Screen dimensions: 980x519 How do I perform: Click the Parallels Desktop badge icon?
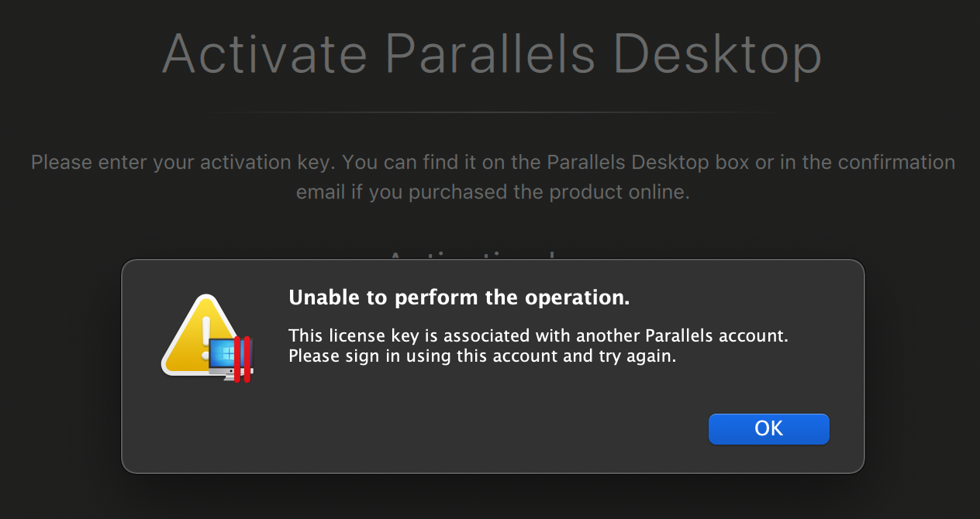(230, 359)
